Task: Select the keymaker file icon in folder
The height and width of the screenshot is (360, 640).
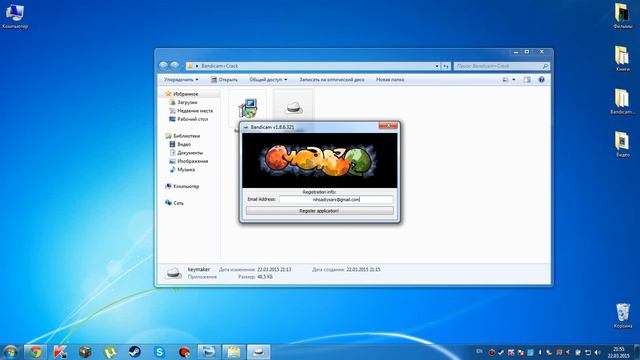Action: [293, 108]
